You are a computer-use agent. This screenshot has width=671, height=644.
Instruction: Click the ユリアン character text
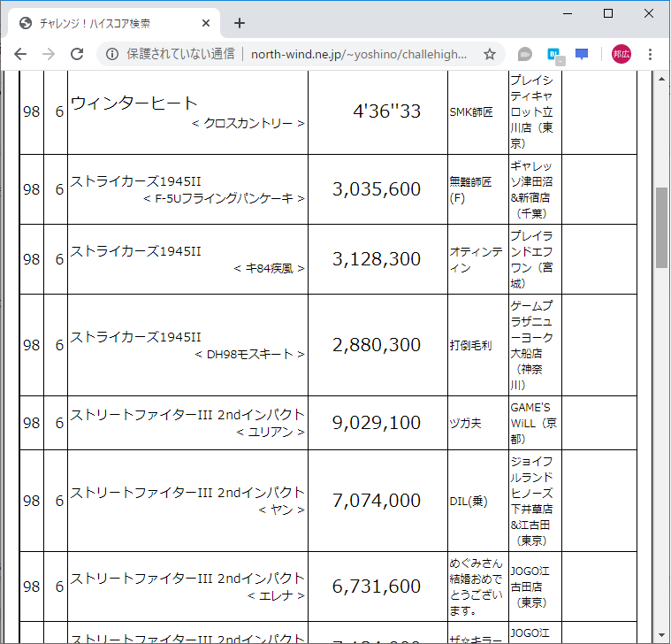[x=271, y=432]
